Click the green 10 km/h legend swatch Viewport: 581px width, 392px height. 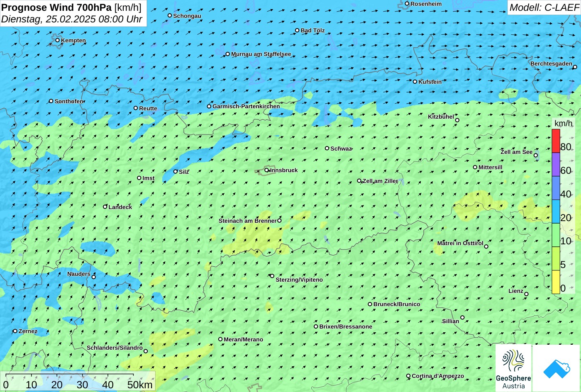[x=556, y=235]
